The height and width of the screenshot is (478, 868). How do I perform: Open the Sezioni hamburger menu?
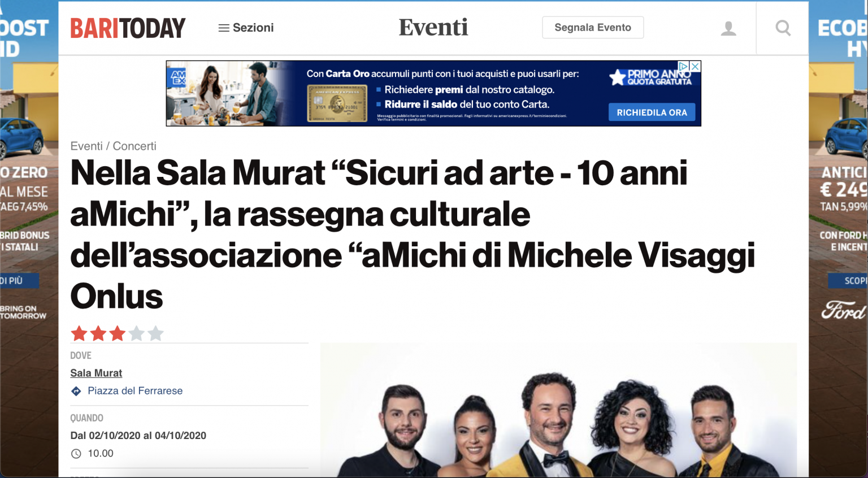246,28
